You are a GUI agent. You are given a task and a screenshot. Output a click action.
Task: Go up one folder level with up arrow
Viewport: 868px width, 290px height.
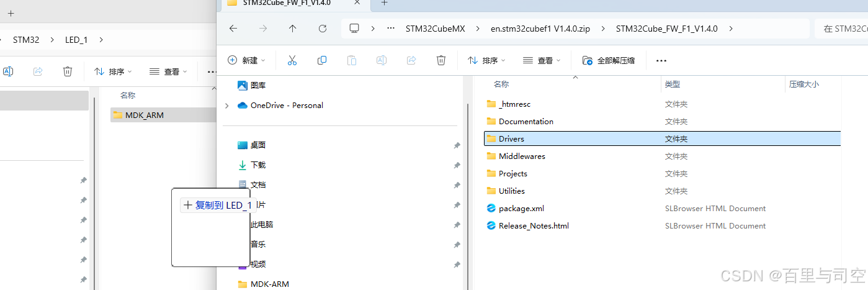[293, 29]
